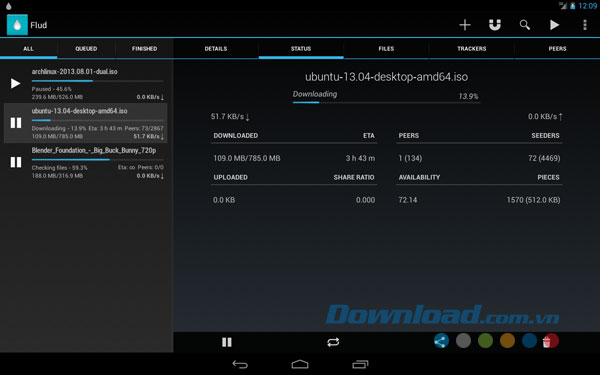Click the 188.0 MB/316.9 MB size text
This screenshot has height=375, width=600.
(57, 176)
